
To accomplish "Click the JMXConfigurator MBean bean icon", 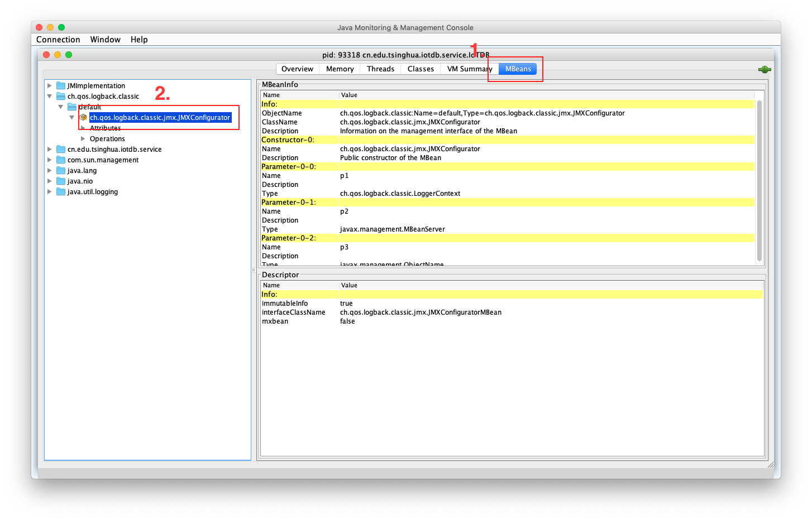I will click(83, 118).
